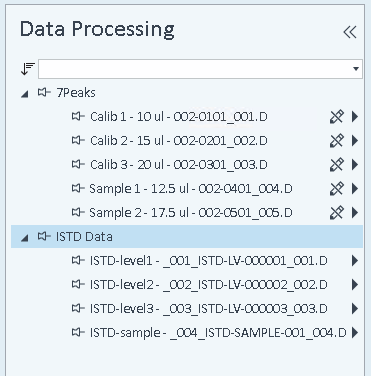The height and width of the screenshot is (376, 371).
Task: Toggle the pin icon for Calib 2 injection
Action: 337,141
